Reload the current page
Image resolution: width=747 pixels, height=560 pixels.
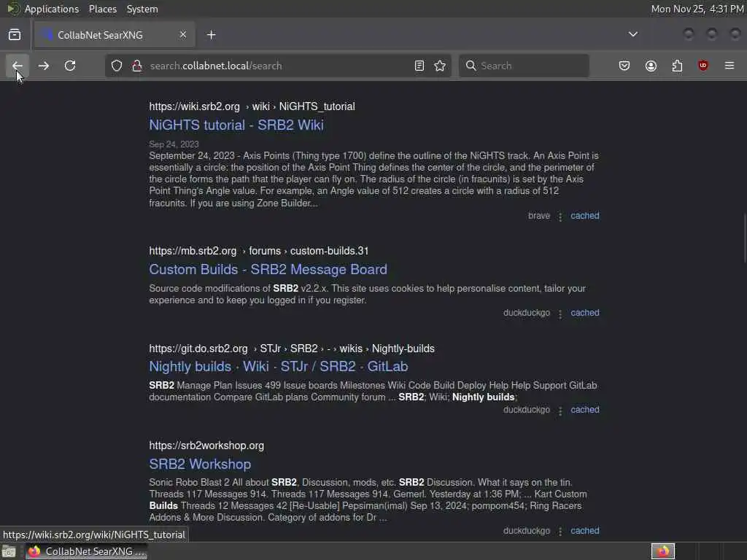pos(70,66)
